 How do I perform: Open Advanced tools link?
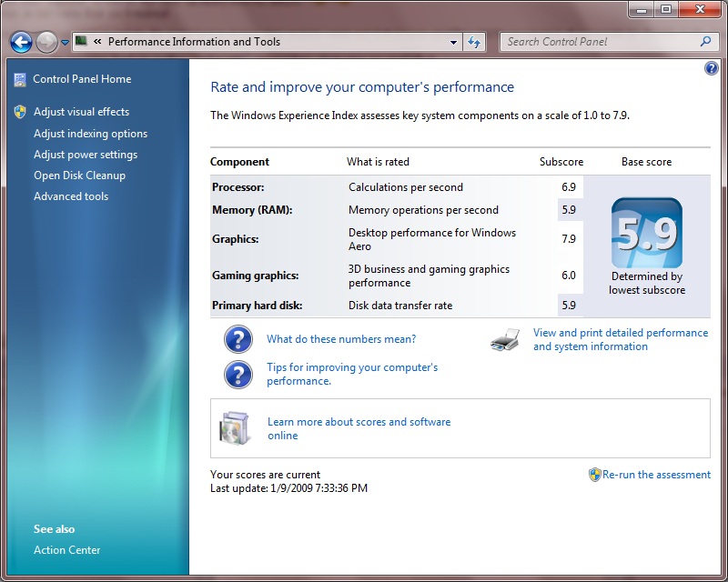(71, 196)
